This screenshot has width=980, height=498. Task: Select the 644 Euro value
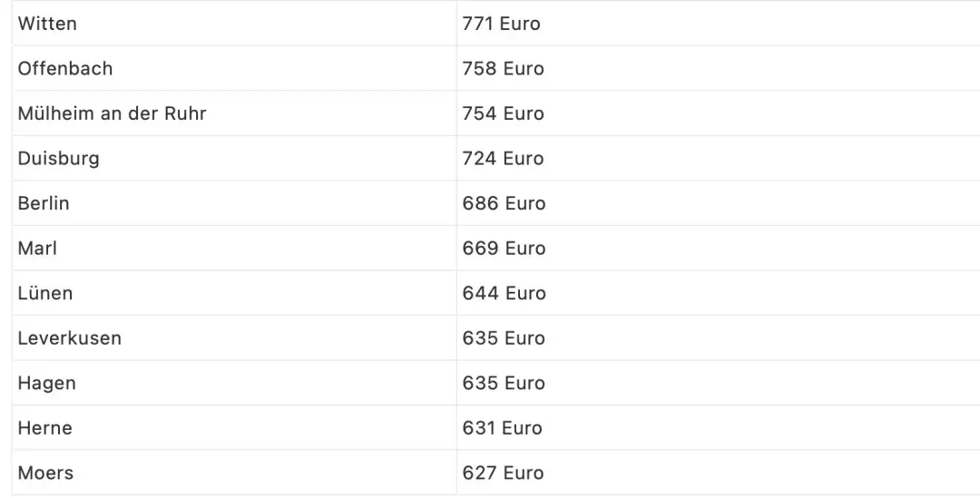coord(504,293)
